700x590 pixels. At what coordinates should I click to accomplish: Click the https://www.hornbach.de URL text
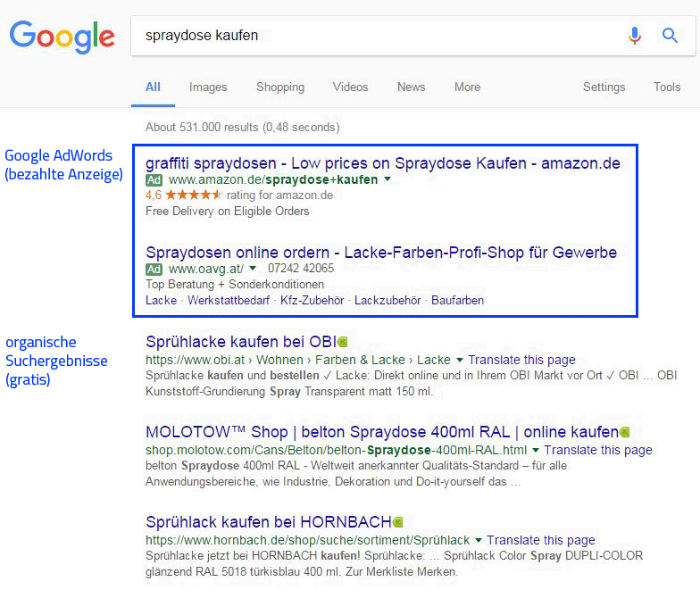[307, 540]
